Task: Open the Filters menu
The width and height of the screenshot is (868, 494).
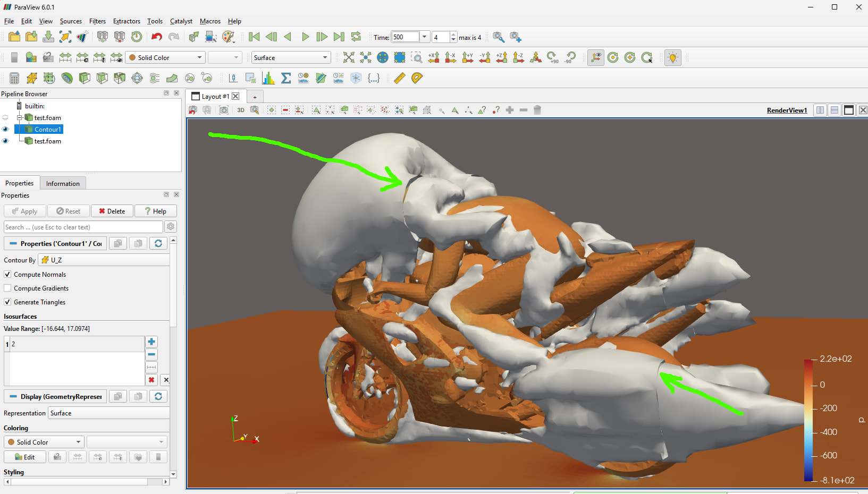Action: pyautogui.click(x=97, y=21)
